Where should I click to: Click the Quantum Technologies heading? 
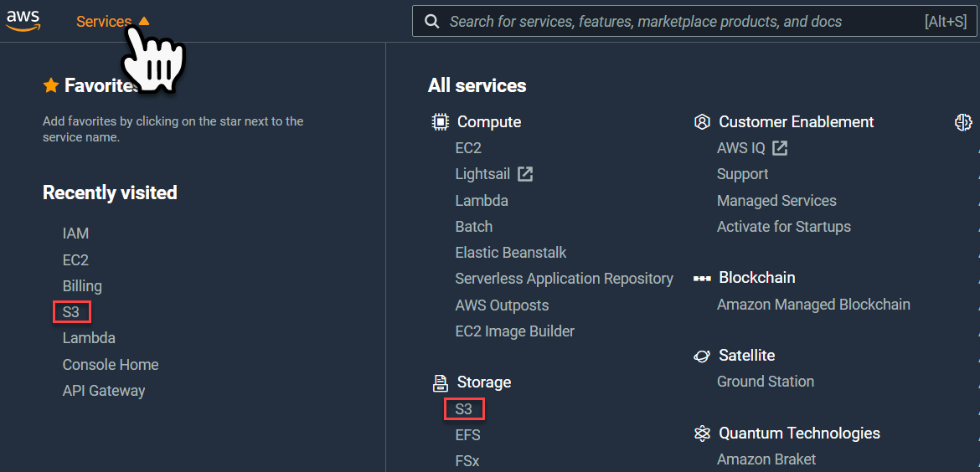[800, 434]
